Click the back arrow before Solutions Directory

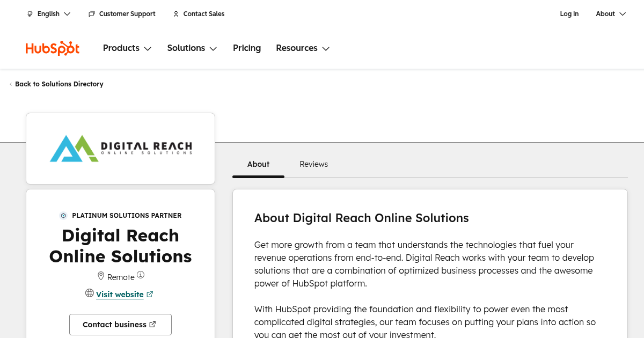tap(11, 84)
